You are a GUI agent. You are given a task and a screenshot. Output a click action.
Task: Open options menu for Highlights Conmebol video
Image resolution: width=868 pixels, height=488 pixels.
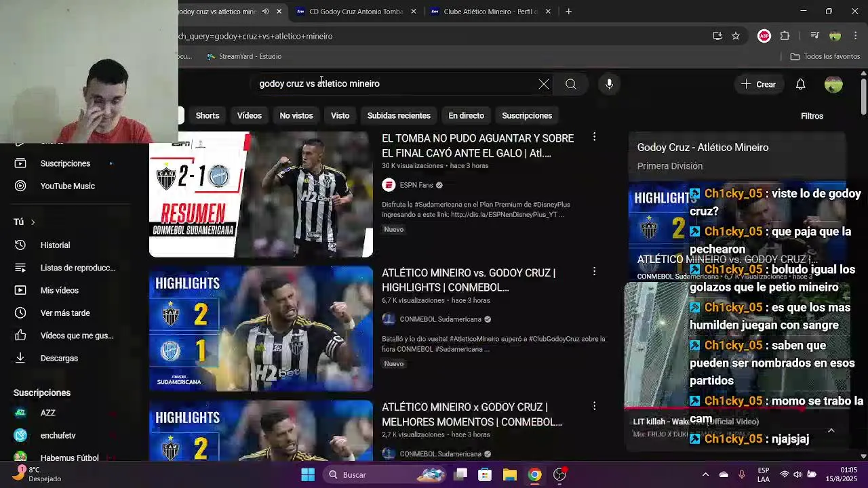[x=594, y=271]
